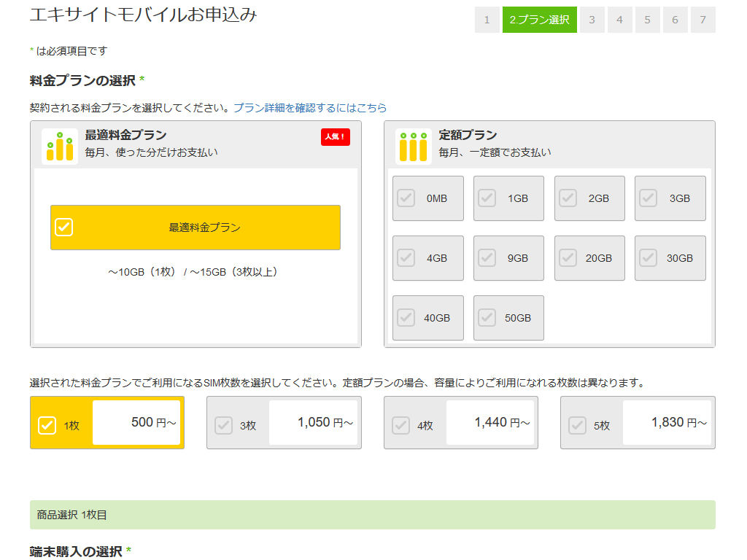Pick the 4GB fixed plan

pos(427,258)
